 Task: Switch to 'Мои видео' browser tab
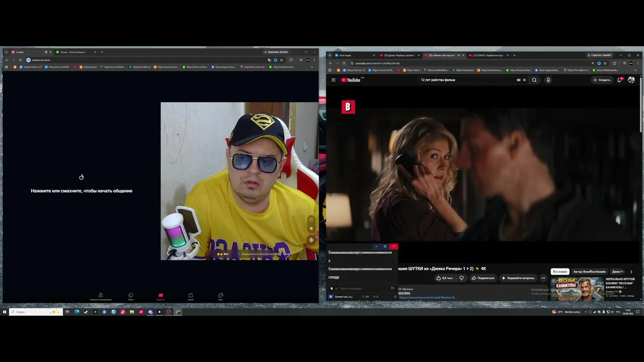pos(353,55)
